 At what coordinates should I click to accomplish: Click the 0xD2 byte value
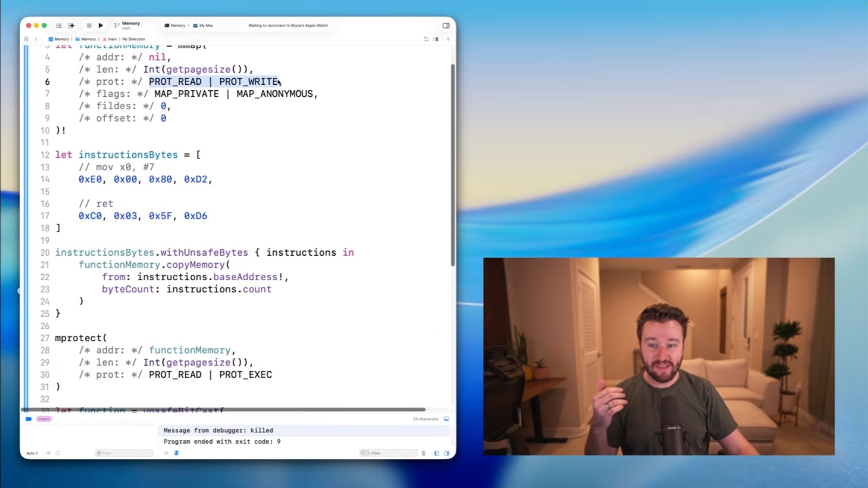(195, 179)
